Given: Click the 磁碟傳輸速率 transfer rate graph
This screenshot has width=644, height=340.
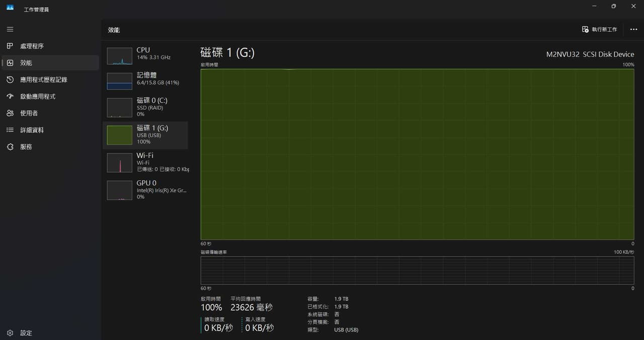Looking at the screenshot, I should pyautogui.click(x=417, y=270).
